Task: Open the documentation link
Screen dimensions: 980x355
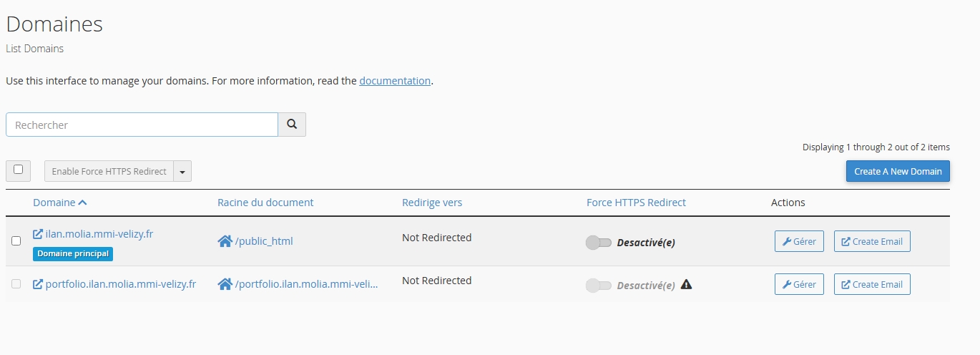Action: (x=395, y=81)
